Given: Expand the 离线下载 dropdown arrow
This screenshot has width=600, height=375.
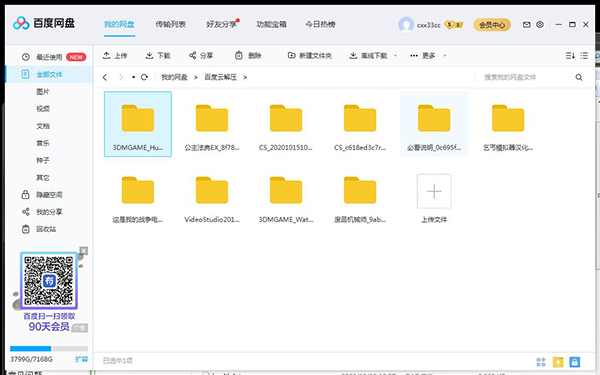Looking at the screenshot, I should pyautogui.click(x=395, y=56).
